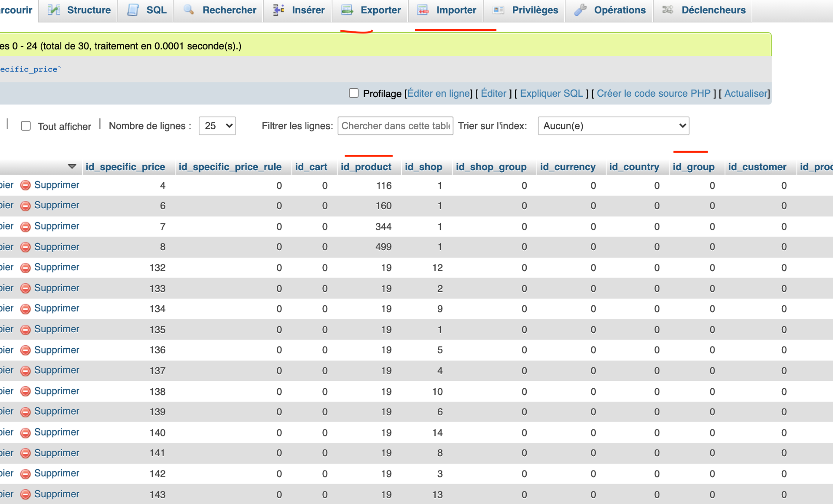This screenshot has width=833, height=504.
Task: Click the SQL tab icon
Action: tap(133, 10)
